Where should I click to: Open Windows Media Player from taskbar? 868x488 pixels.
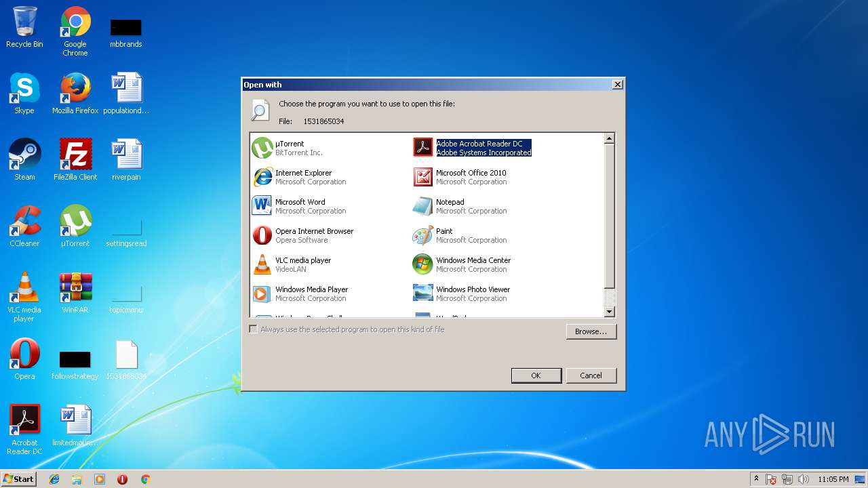[x=100, y=479]
